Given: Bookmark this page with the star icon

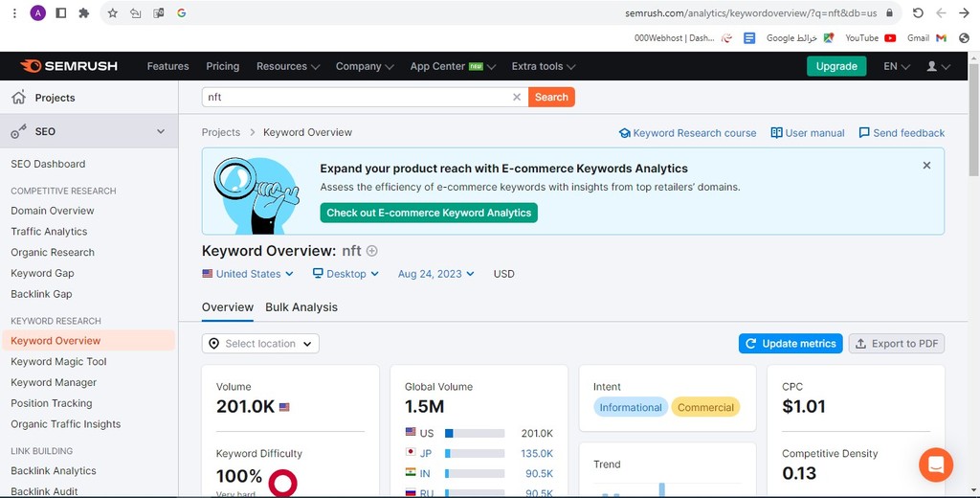Looking at the screenshot, I should point(113,12).
